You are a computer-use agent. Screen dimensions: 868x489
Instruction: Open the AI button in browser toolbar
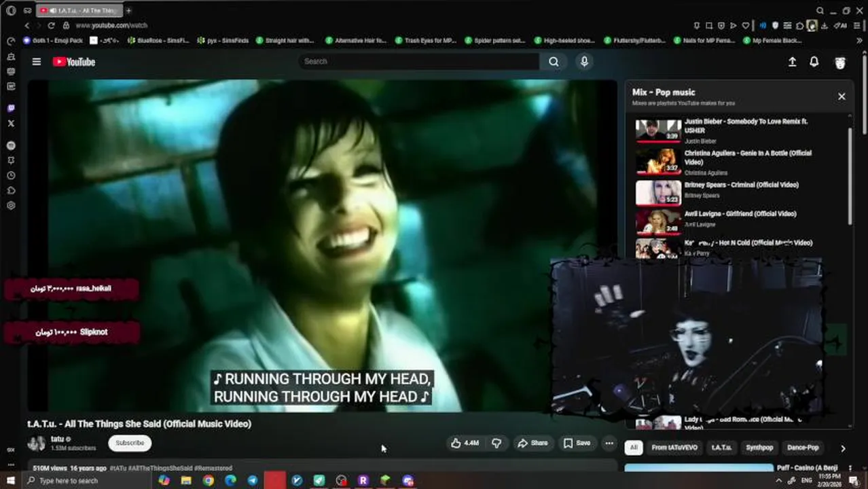pyautogui.click(x=842, y=26)
